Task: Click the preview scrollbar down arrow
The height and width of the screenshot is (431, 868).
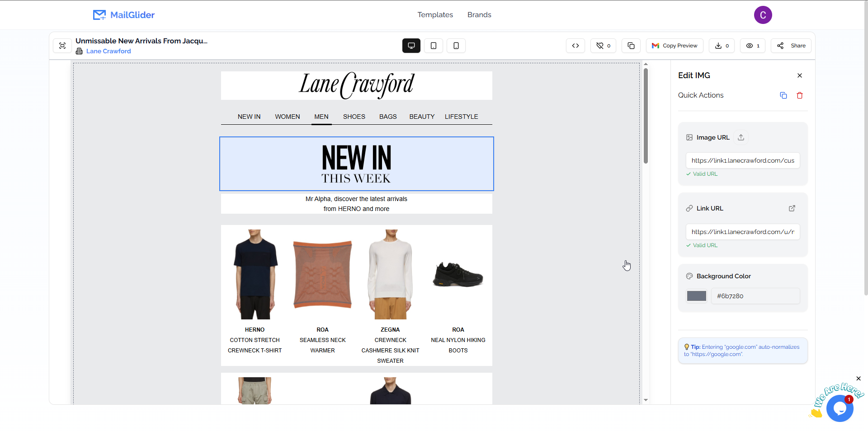Action: coord(646,400)
